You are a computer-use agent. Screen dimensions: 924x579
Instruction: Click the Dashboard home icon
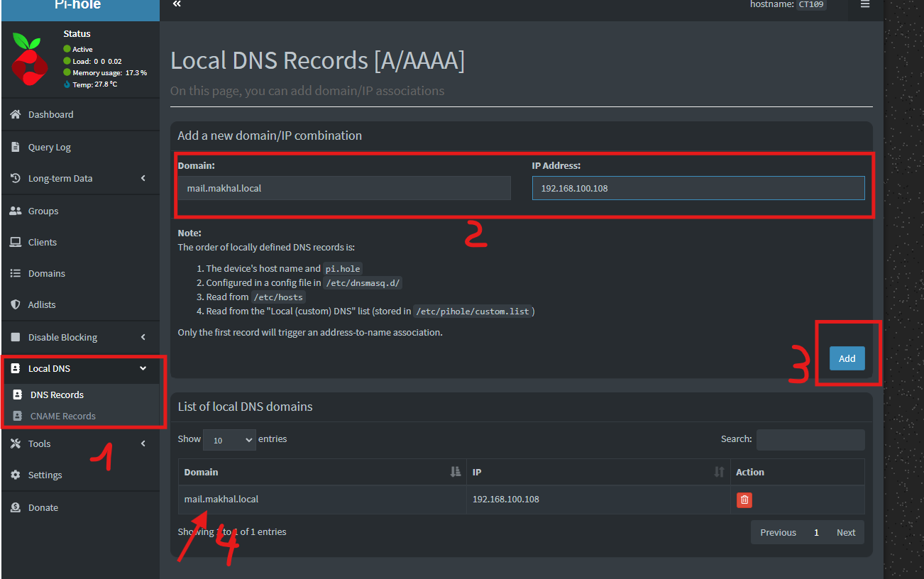point(16,114)
